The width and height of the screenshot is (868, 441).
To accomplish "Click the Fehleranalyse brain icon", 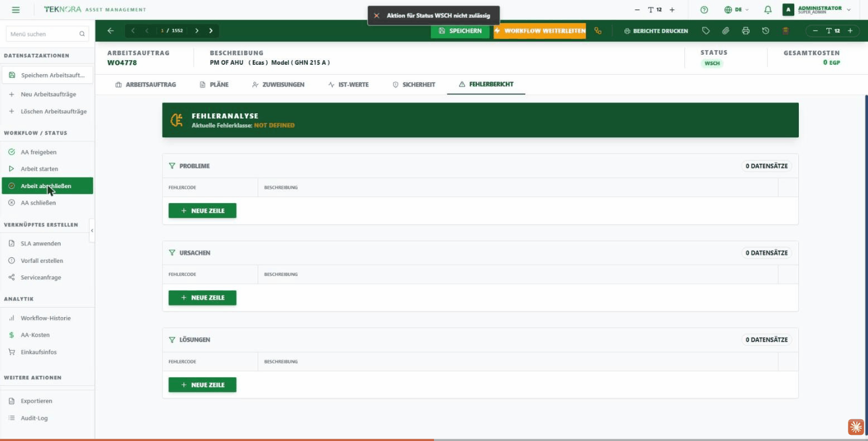I will pos(177,120).
